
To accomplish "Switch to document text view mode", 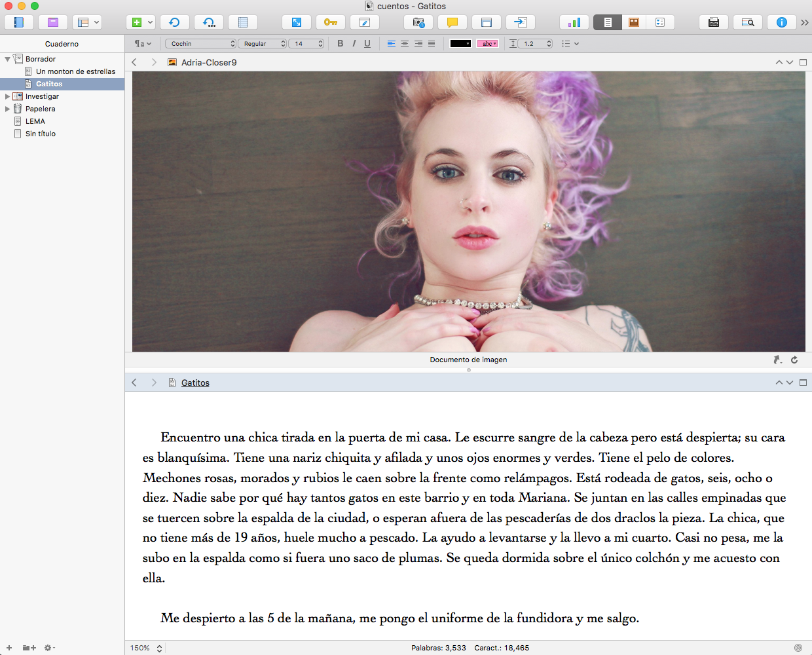I will pyautogui.click(x=608, y=22).
